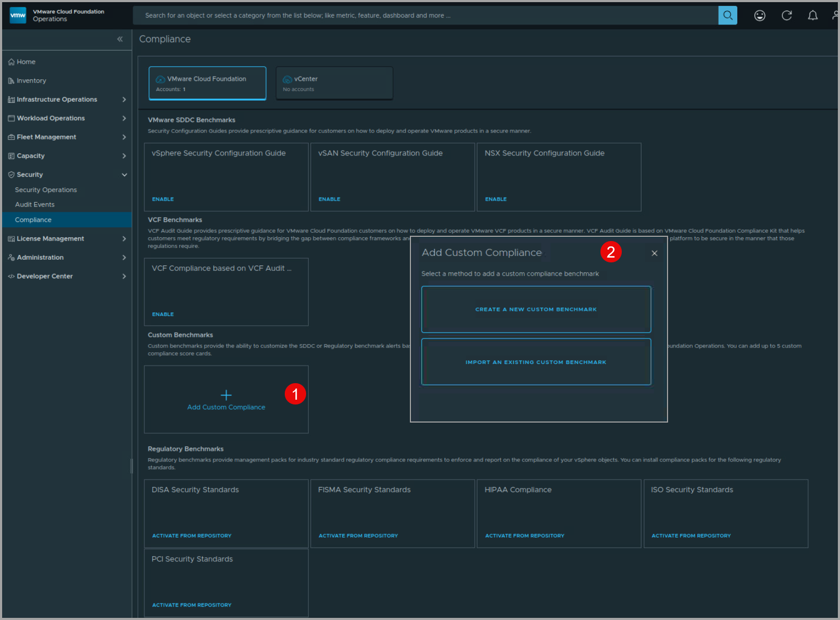Click Import an Existing Custom Benchmark
Screen dimensions: 840x620
[x=536, y=362]
